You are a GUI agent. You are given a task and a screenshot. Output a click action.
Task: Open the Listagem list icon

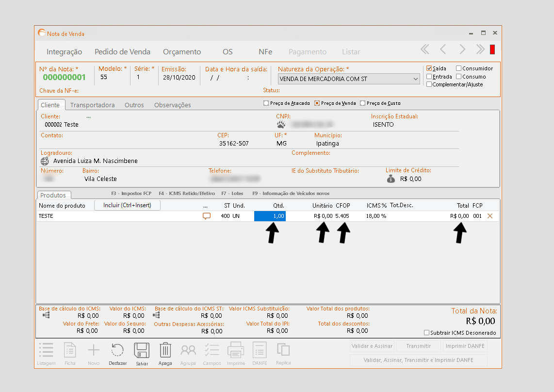coord(46,350)
